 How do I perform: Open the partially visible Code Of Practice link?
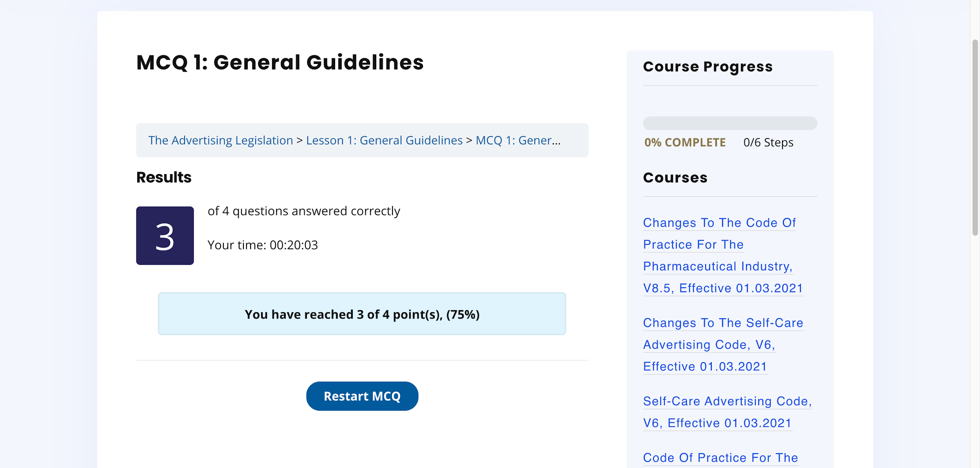tap(720, 457)
